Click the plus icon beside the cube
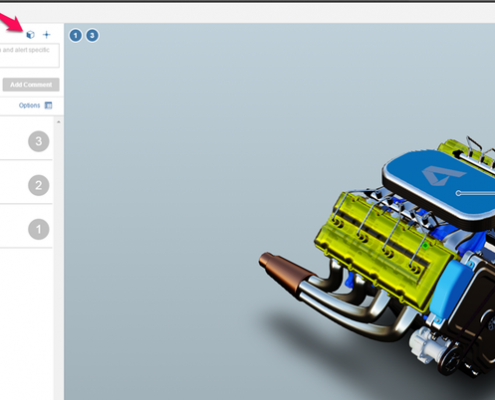The image size is (495, 400). click(46, 35)
